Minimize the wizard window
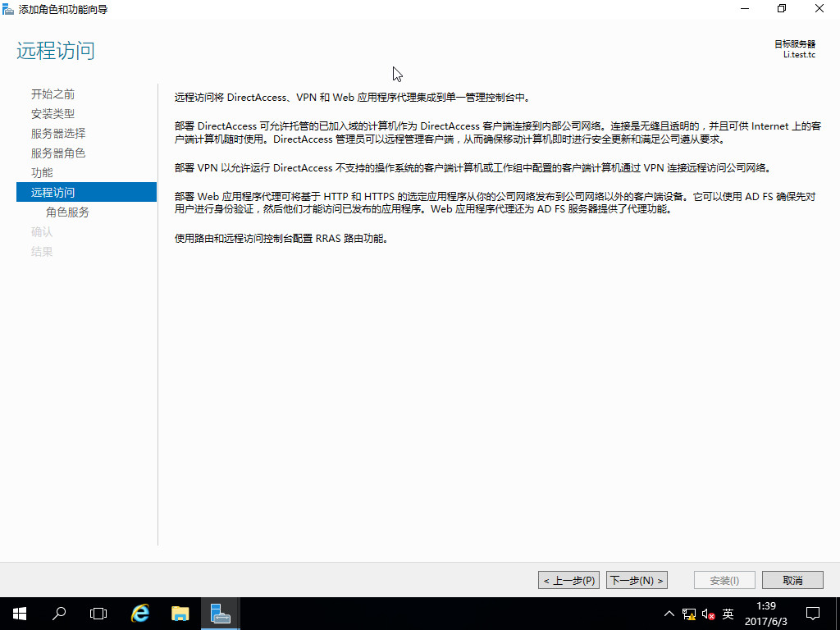The height and width of the screenshot is (630, 840). (745, 8)
